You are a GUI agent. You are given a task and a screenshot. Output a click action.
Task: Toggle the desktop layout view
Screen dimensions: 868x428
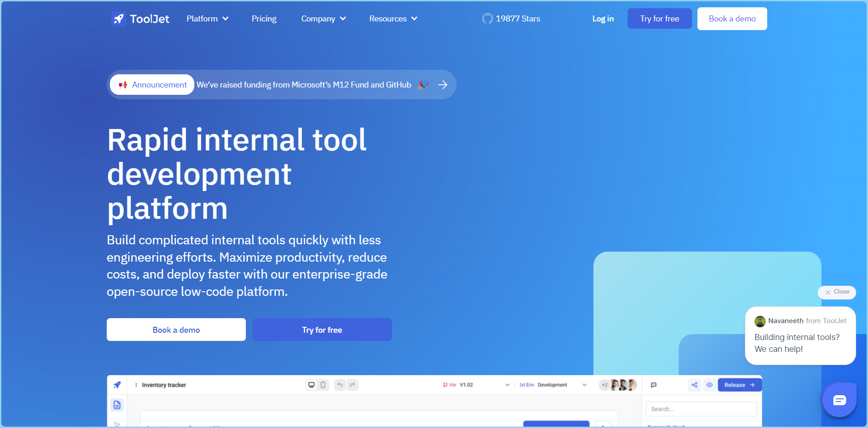click(311, 385)
